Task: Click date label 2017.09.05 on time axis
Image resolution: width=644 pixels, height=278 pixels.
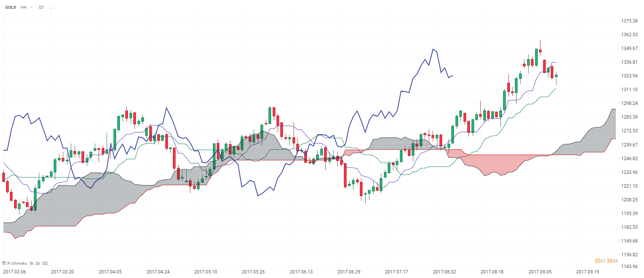Action: point(540,272)
